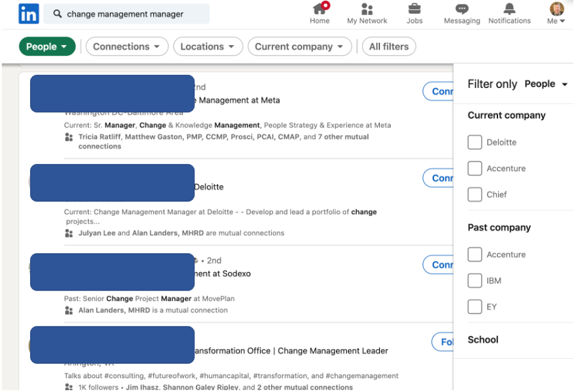Tick the Chief company checkbox

coord(475,194)
